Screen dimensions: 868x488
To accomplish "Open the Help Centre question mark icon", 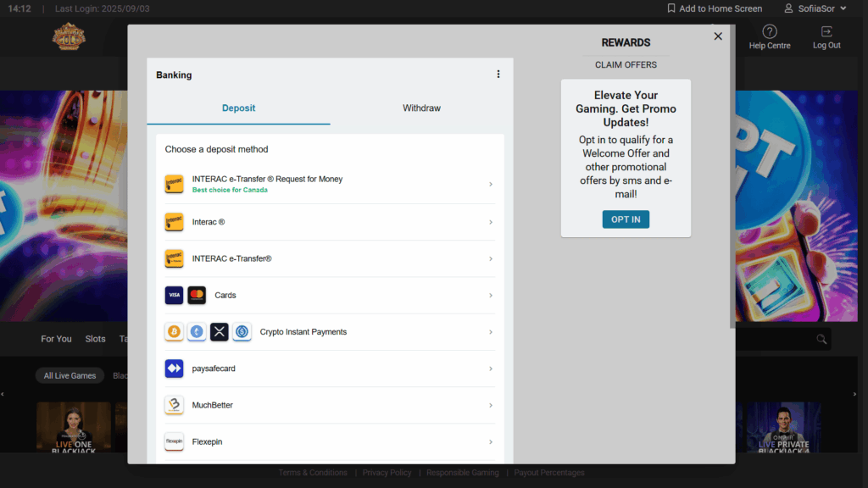I will coord(769,32).
